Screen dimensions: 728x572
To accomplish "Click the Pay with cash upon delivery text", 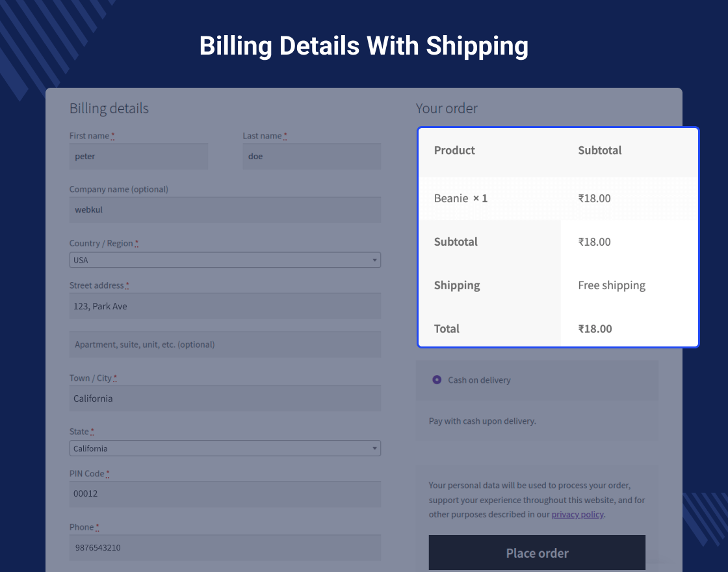I will [x=482, y=421].
